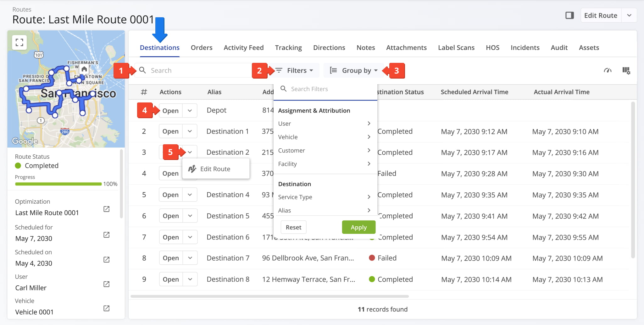Viewport: 644px width, 325px height.
Task: Expand the Destination 4 Open dropdown arrow
Action: [x=190, y=195]
